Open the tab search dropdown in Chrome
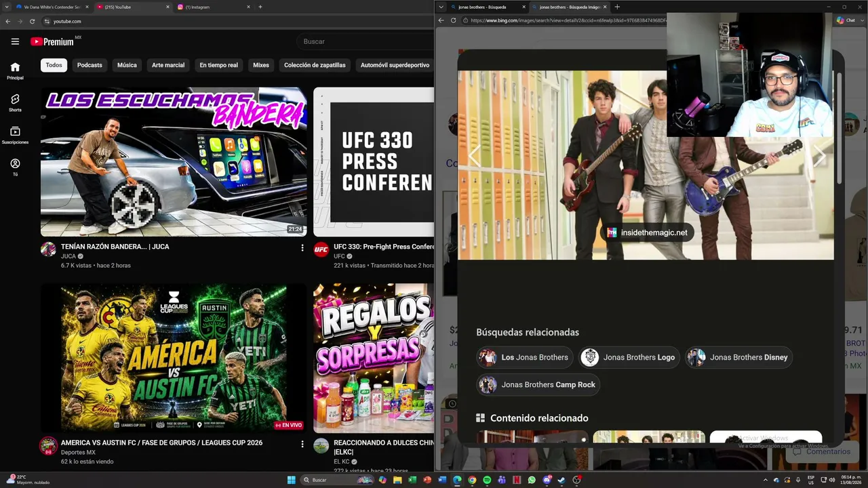The image size is (868, 488). point(7,7)
